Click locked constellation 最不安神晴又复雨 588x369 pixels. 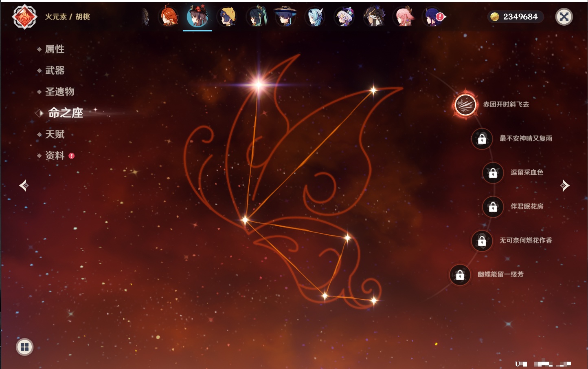coord(482,139)
